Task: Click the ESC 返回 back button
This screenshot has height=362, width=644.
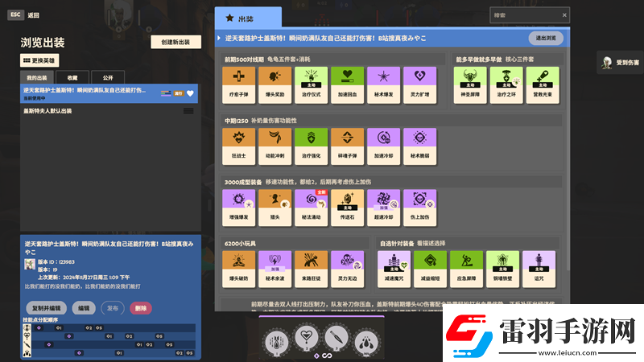Action: [x=23, y=14]
